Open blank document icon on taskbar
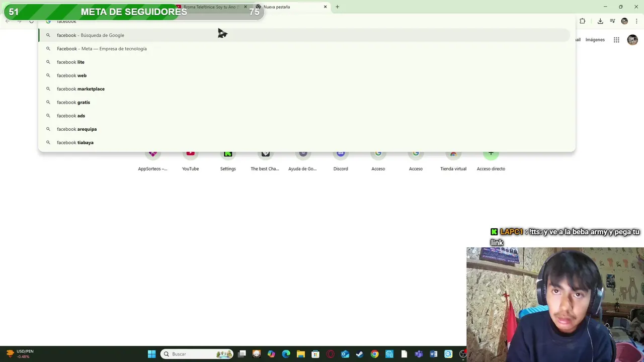 404,354
